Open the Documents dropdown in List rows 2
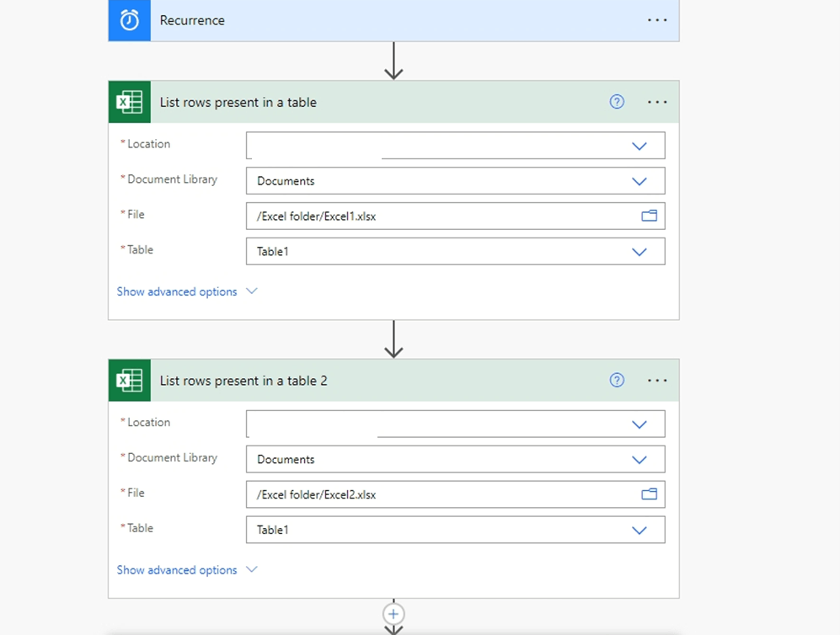 point(639,459)
